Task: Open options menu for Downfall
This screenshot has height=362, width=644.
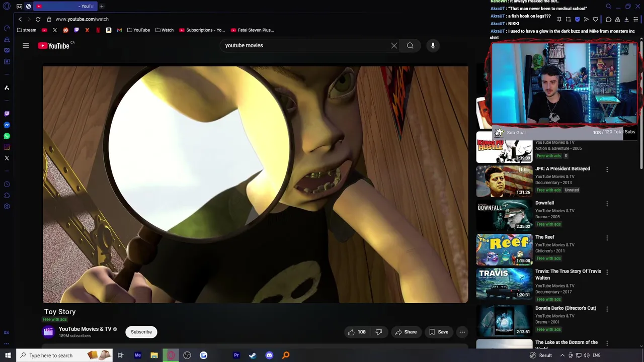Action: coord(607,204)
